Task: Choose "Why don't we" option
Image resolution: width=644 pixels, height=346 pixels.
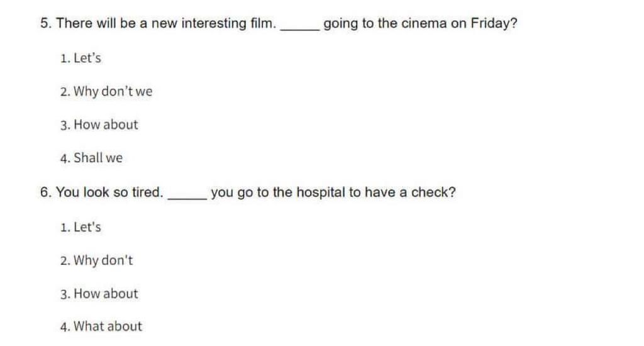Action: click(106, 91)
